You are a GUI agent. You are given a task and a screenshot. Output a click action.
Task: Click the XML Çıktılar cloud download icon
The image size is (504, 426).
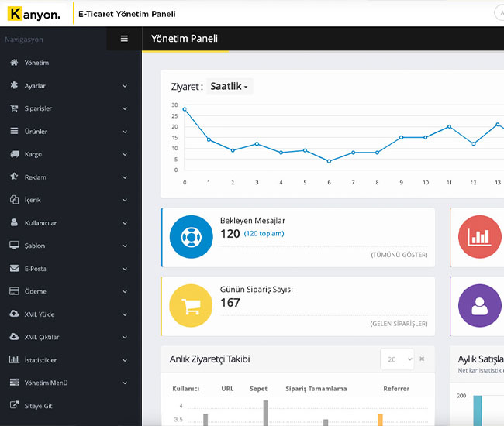pos(14,337)
